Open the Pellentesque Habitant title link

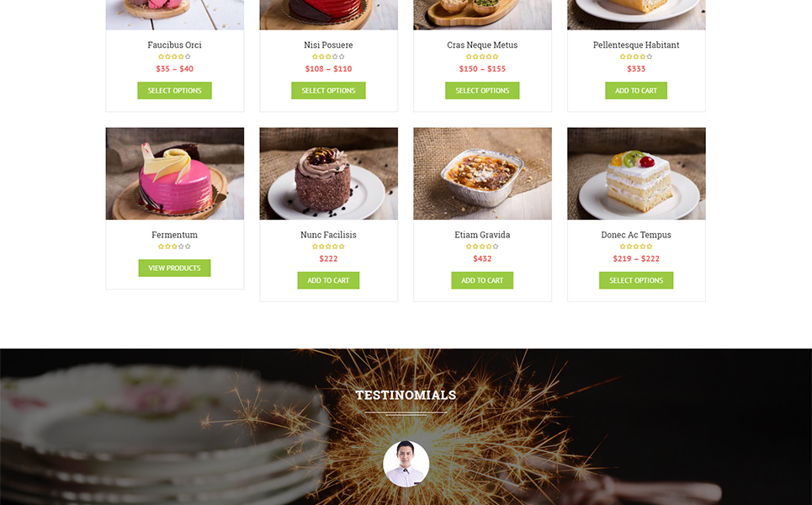(x=636, y=45)
